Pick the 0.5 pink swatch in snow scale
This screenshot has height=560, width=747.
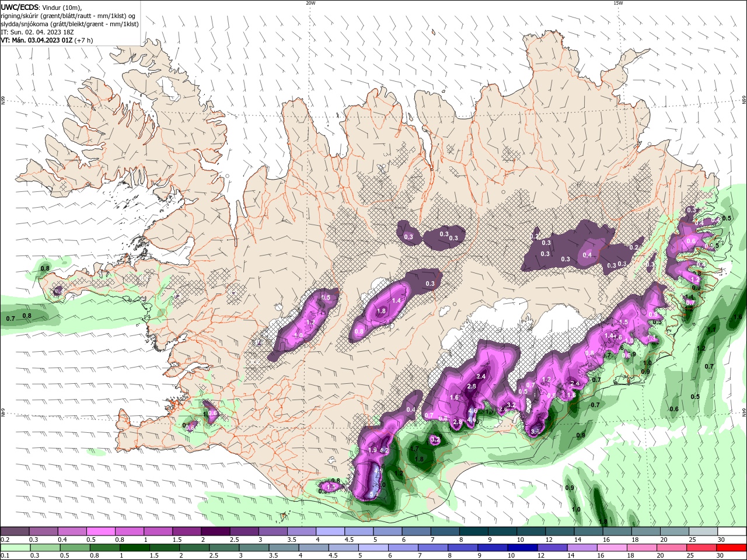(100, 531)
